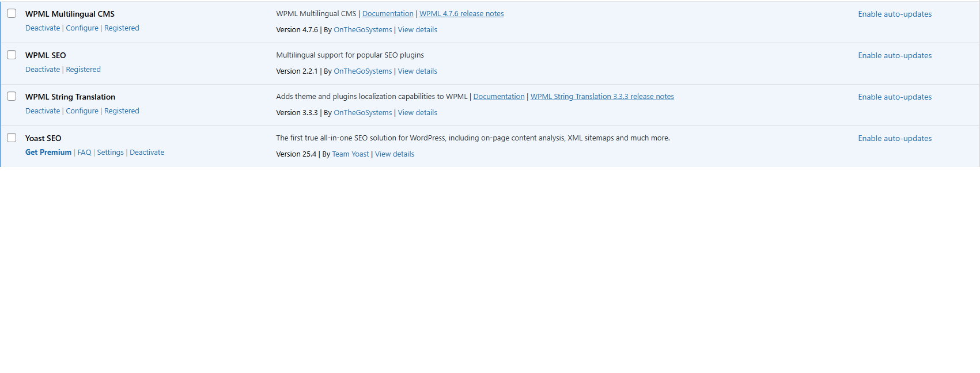Click Get Premium for Yoast SEO

click(x=48, y=153)
